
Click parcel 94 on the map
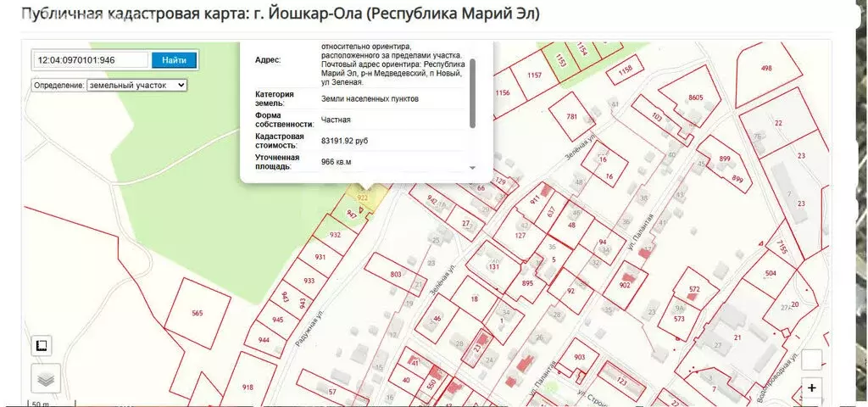click(603, 242)
